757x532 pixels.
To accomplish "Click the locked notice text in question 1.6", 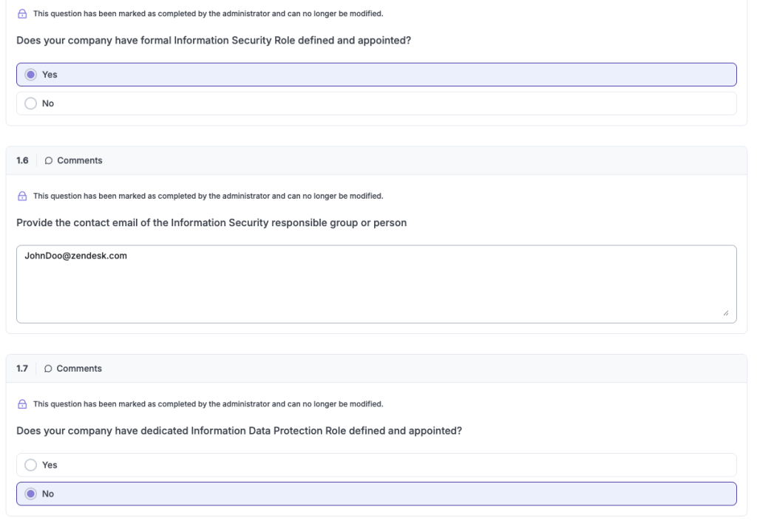I will (208, 196).
